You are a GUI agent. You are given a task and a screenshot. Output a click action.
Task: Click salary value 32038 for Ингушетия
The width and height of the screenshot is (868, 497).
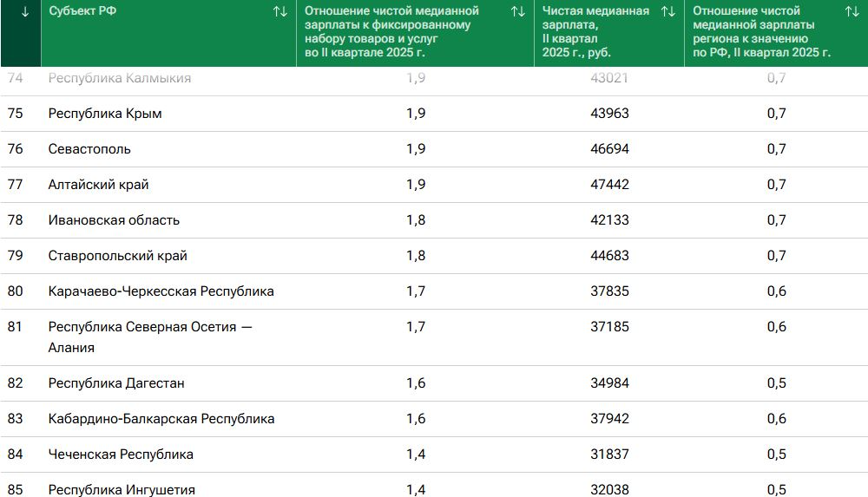pyautogui.click(x=609, y=490)
